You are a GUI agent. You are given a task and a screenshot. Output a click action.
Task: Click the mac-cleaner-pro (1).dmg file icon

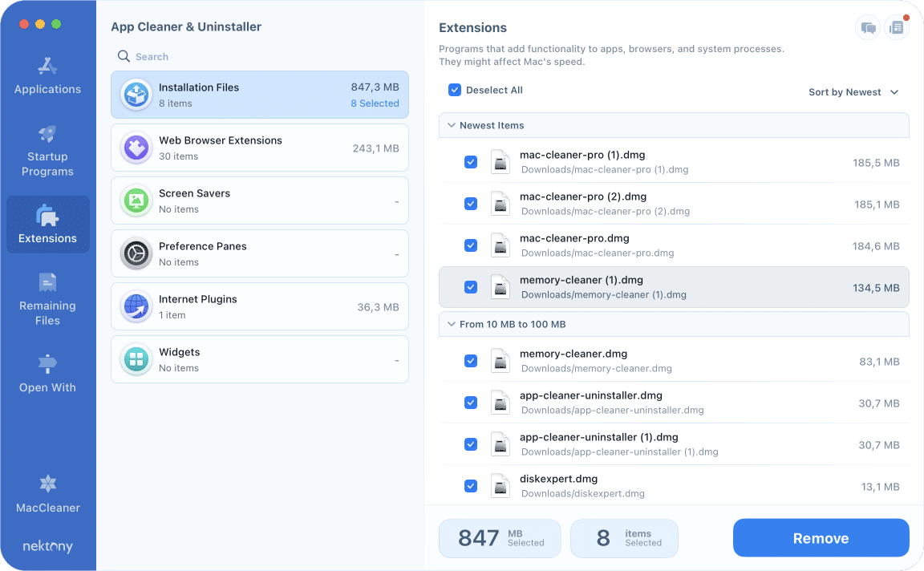coord(500,162)
